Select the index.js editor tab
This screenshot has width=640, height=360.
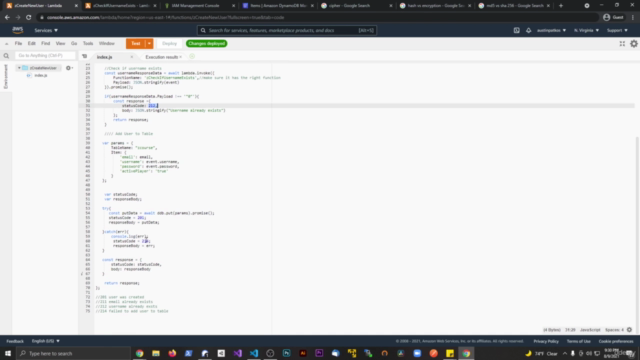coord(104,57)
